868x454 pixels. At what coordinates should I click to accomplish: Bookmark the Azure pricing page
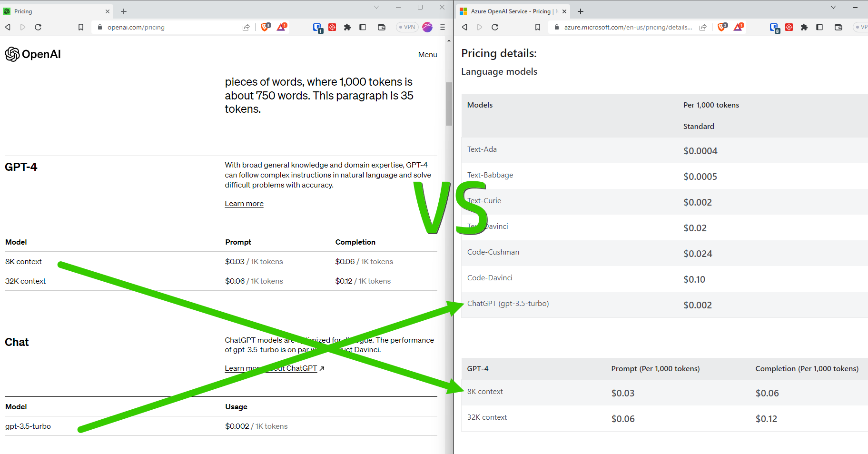(538, 27)
